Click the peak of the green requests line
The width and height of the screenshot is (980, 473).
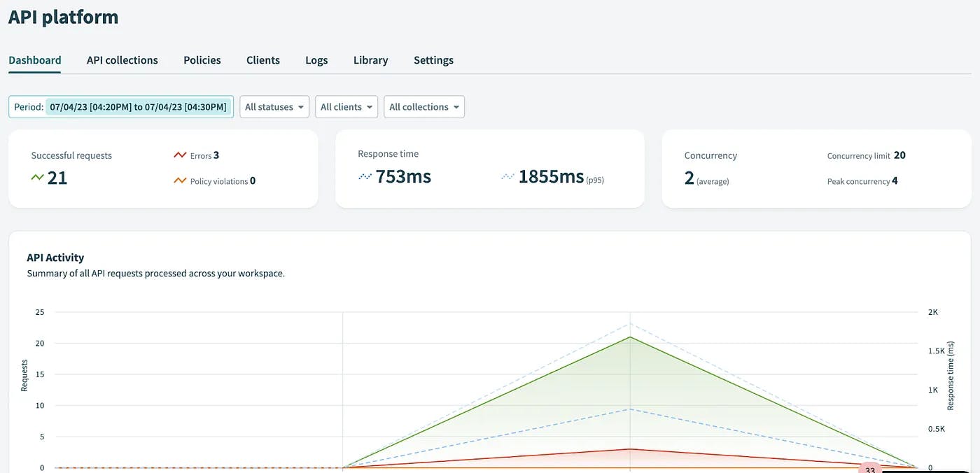tap(631, 337)
